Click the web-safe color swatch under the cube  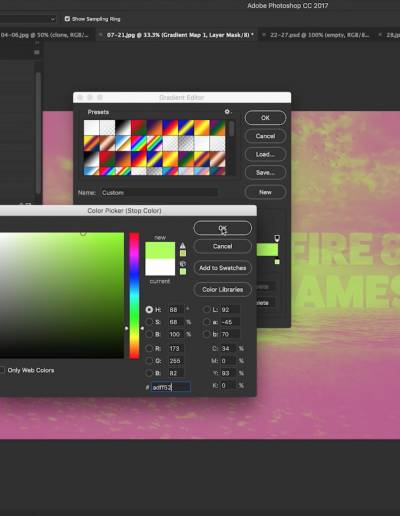point(183,271)
